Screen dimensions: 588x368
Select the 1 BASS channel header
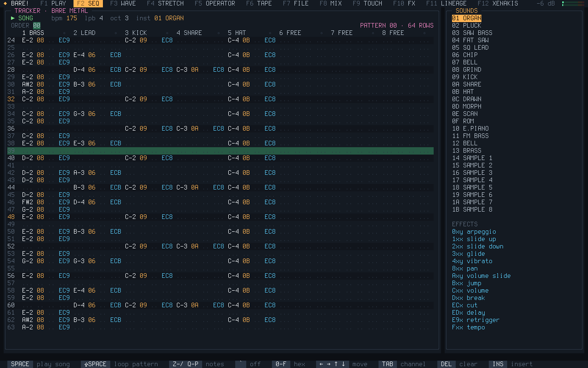click(x=33, y=33)
